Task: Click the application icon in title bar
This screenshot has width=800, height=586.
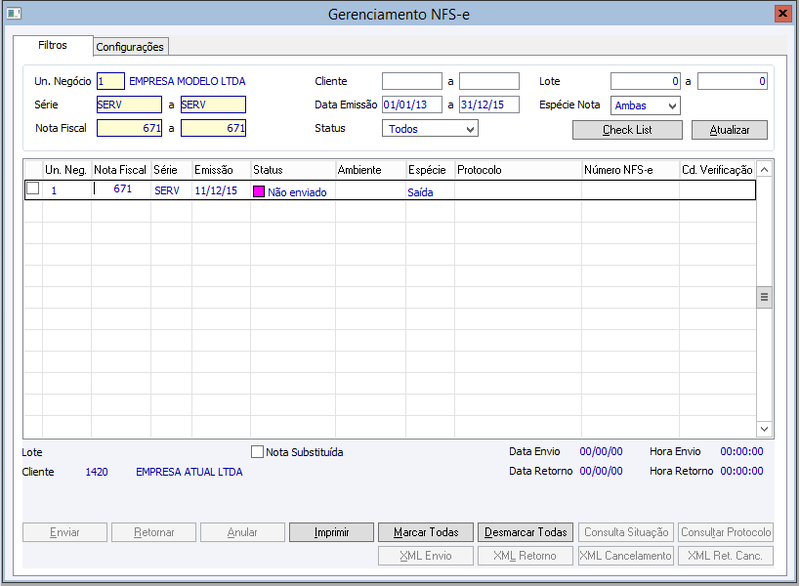Action: tap(14, 13)
